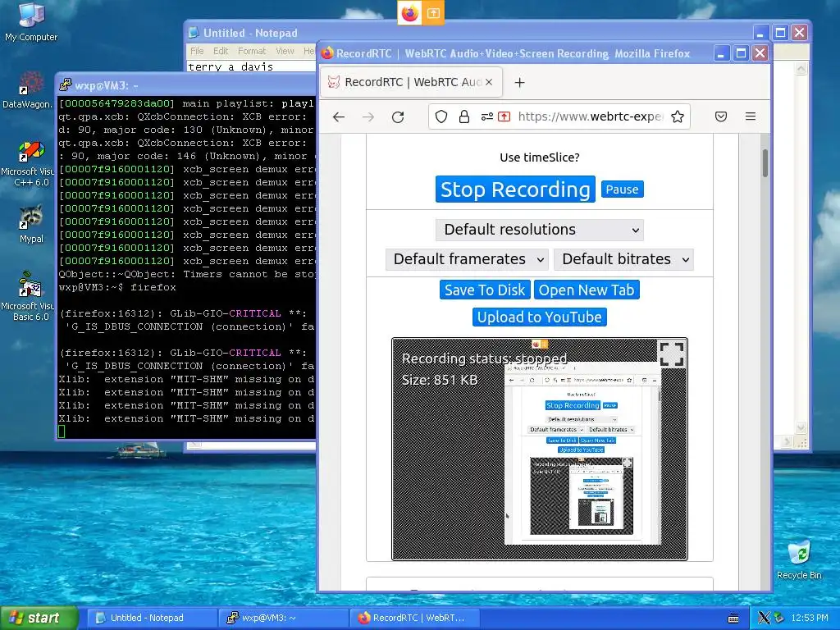Click the site security padlock icon
The image size is (840, 630).
tap(464, 116)
